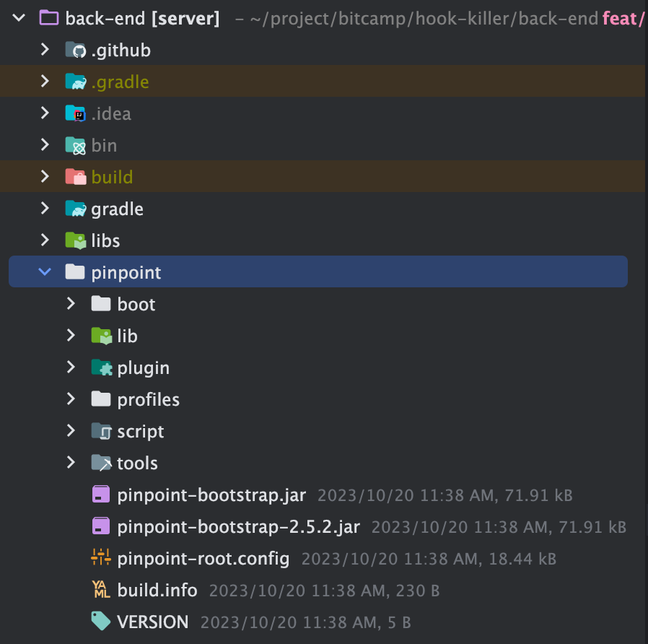Select the .gradle folder name

pyautogui.click(x=120, y=83)
